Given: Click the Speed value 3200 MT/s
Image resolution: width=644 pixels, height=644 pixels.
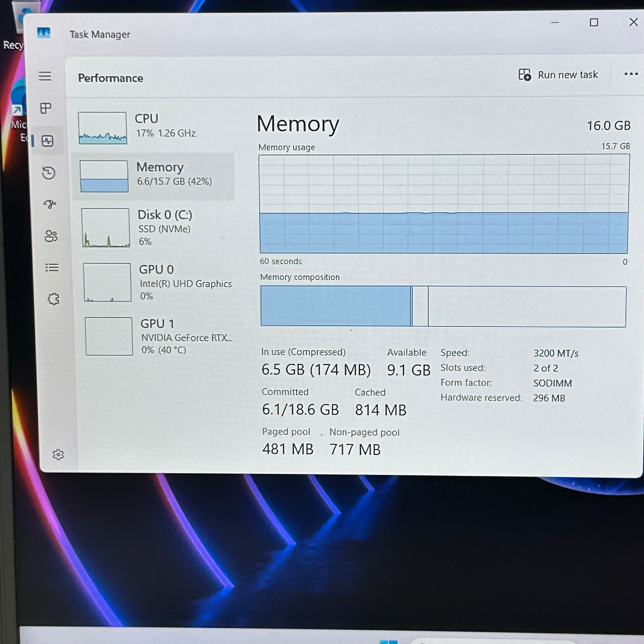Looking at the screenshot, I should coord(556,353).
